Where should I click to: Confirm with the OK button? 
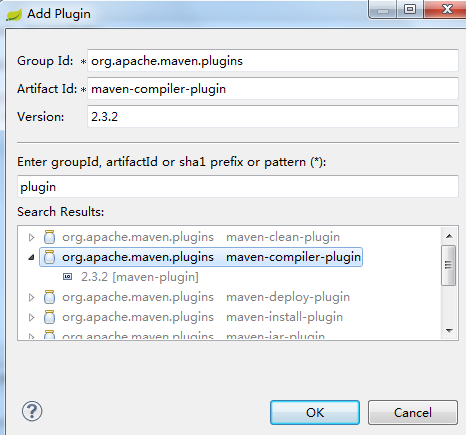(x=315, y=413)
